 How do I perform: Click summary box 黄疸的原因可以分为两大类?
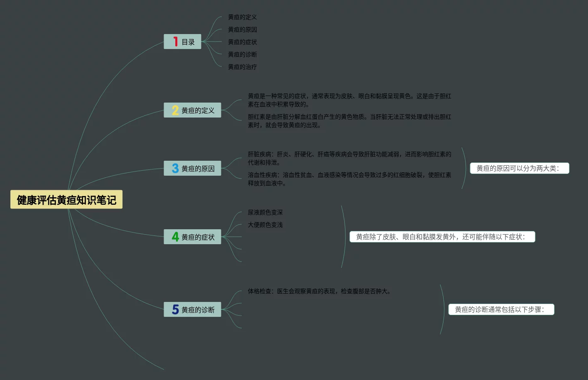(519, 168)
